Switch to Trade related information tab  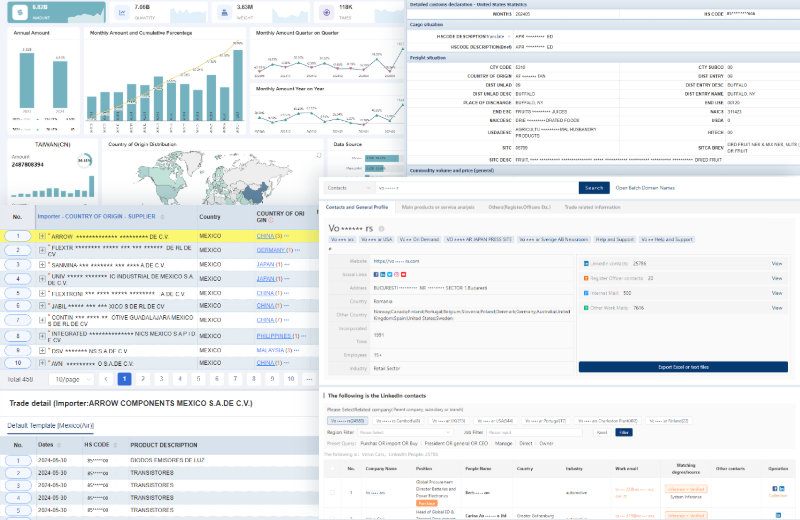tap(592, 207)
